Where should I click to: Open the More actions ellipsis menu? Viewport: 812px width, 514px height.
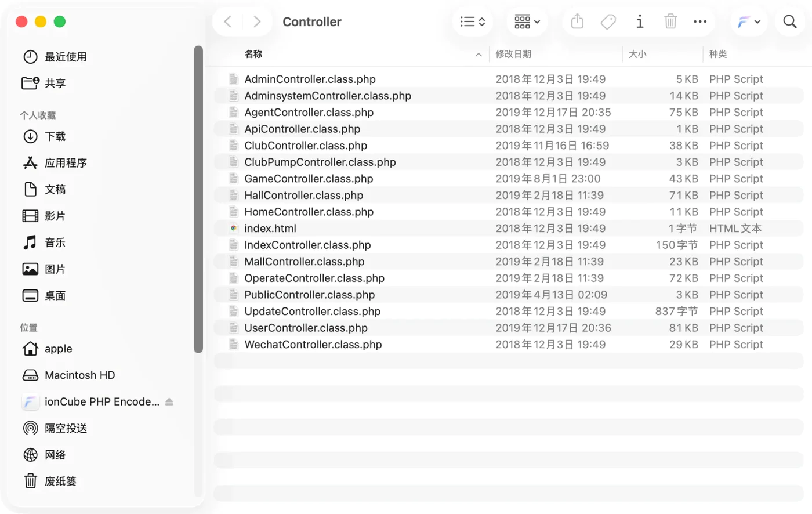click(700, 22)
